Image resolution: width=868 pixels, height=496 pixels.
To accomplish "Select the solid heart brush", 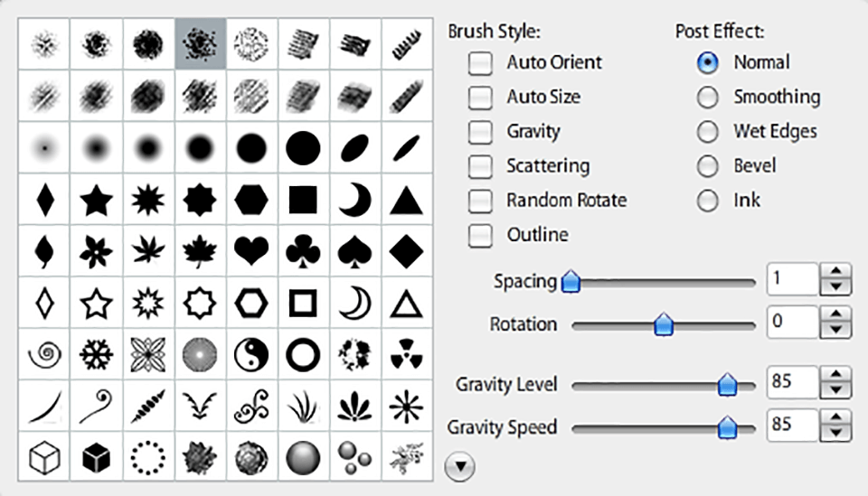I will coord(251,251).
